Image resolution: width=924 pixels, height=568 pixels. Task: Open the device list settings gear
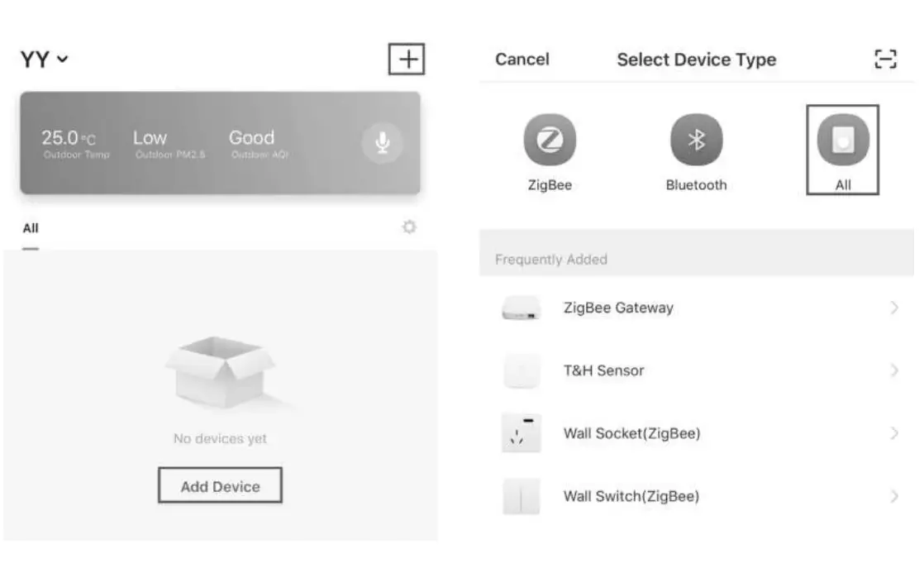click(x=409, y=227)
